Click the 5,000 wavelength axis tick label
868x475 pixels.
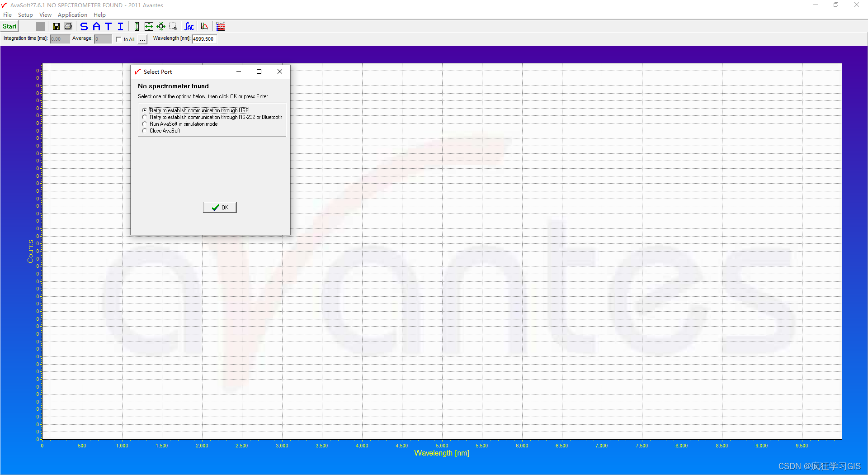point(442,446)
